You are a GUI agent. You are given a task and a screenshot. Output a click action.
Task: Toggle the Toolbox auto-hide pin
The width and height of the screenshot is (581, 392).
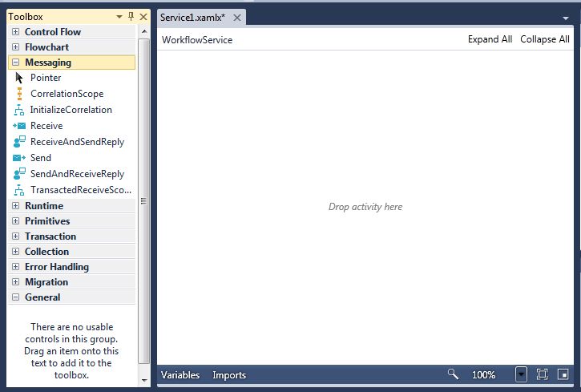point(131,16)
